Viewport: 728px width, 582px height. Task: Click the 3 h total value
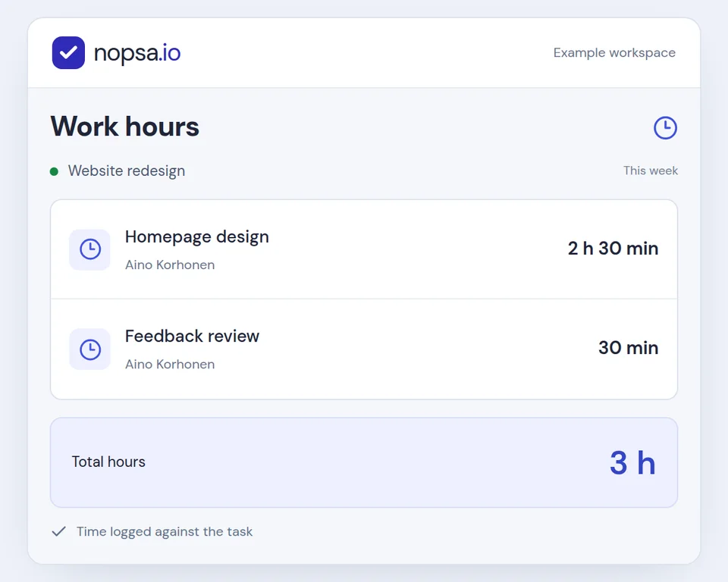(632, 463)
